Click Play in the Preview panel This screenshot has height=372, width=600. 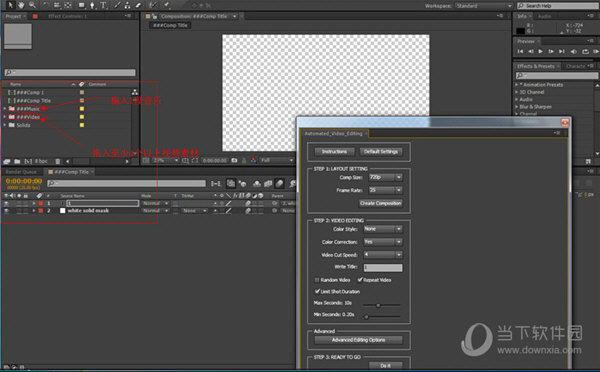point(540,51)
